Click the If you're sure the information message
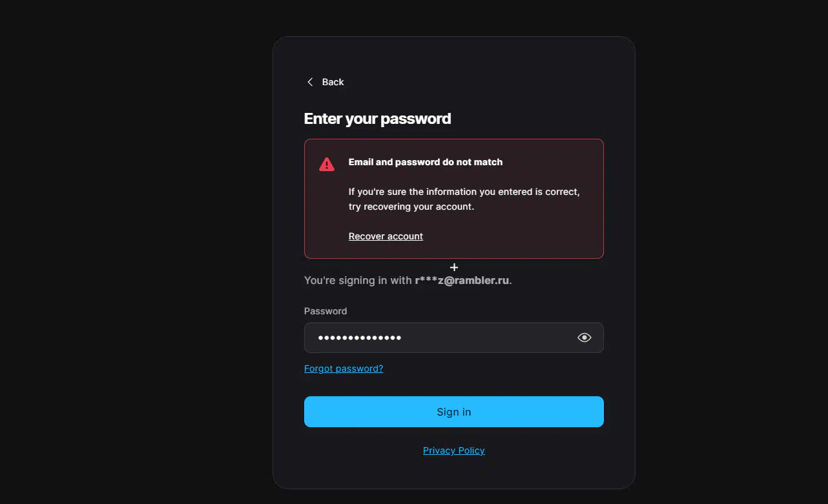 (x=464, y=192)
